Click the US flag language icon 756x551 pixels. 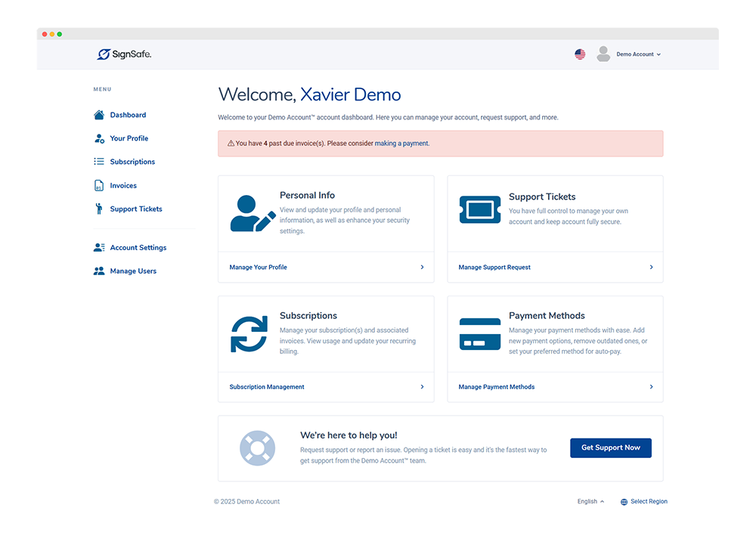(x=580, y=54)
